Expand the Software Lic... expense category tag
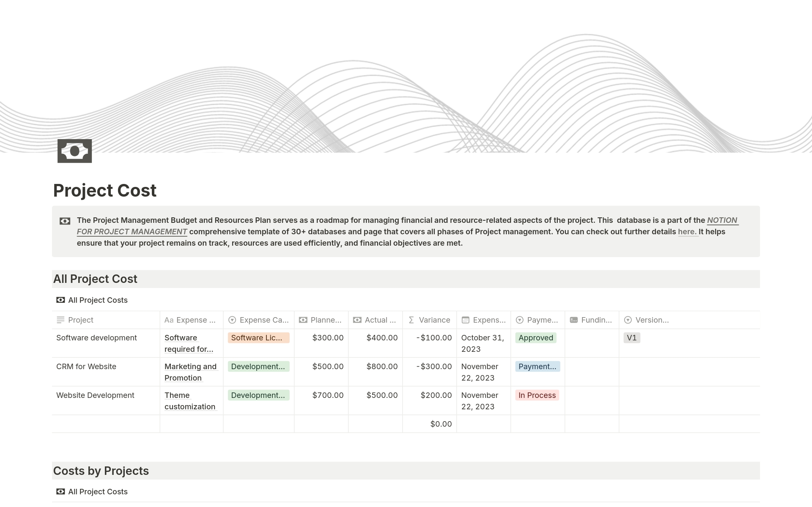This screenshot has height=507, width=812. pos(258,337)
